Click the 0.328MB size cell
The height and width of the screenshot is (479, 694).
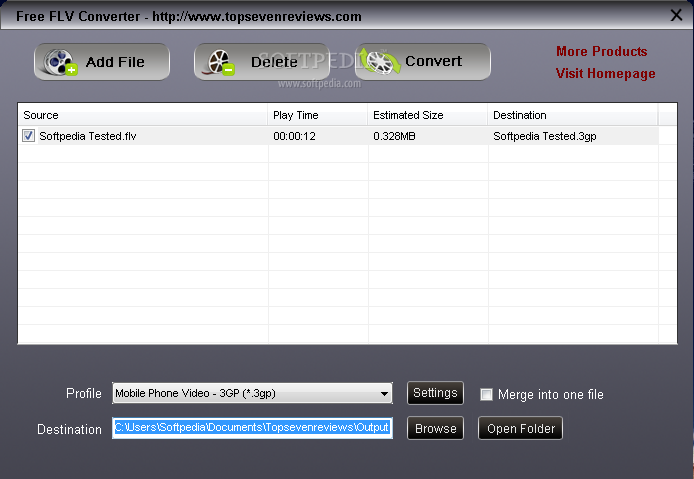pyautogui.click(x=394, y=136)
